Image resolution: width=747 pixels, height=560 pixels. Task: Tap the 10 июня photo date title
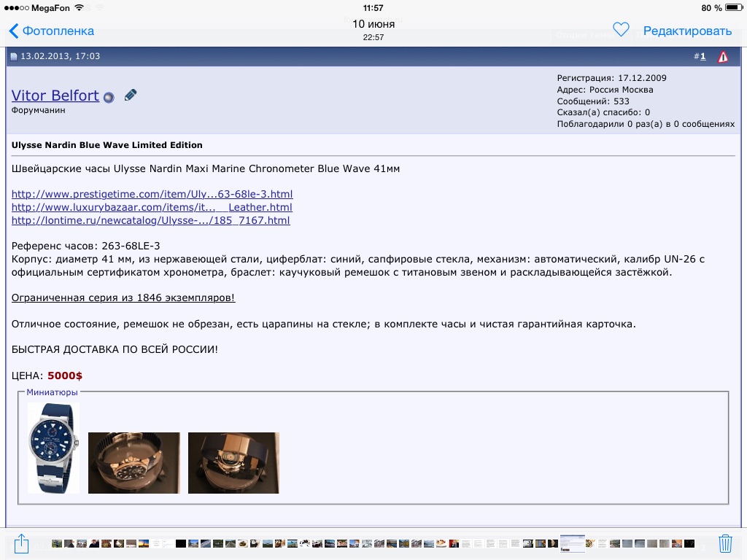coord(373,24)
